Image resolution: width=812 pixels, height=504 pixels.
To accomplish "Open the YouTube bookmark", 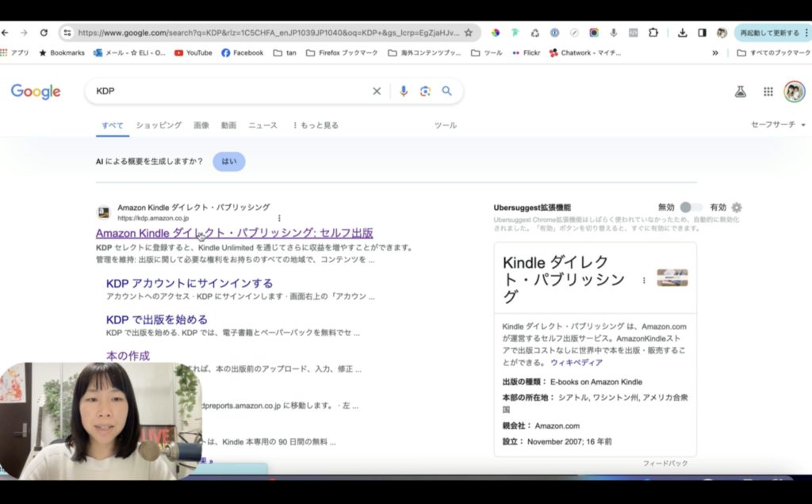I will [193, 53].
